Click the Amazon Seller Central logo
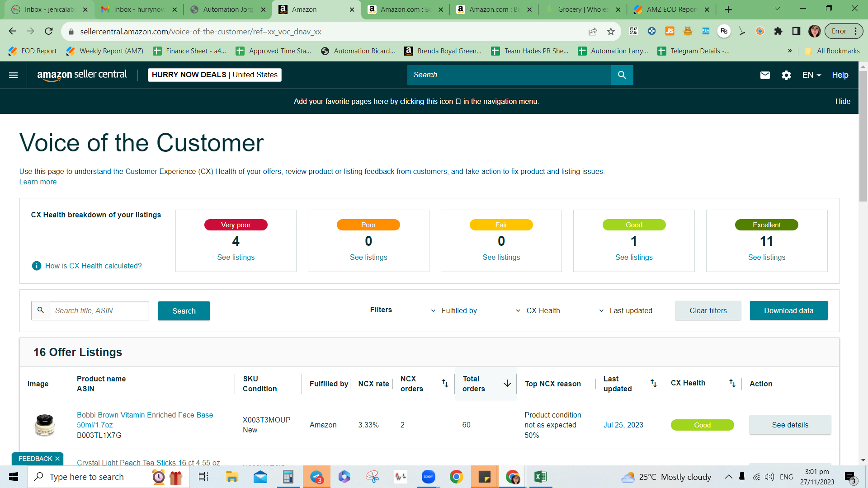Screen dimensions: 868x488 [x=82, y=75]
